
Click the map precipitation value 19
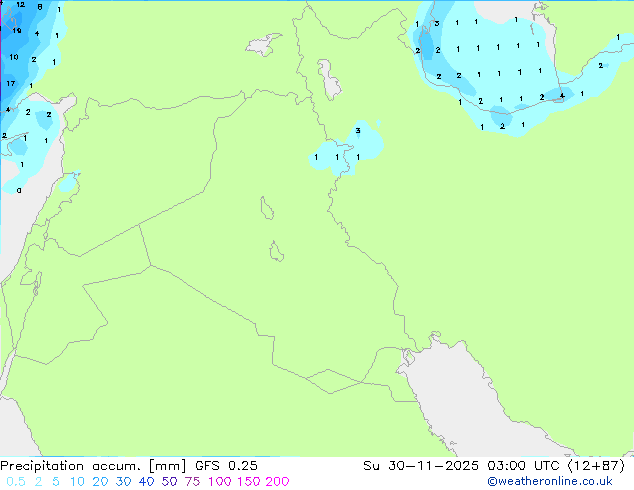pyautogui.click(x=17, y=31)
